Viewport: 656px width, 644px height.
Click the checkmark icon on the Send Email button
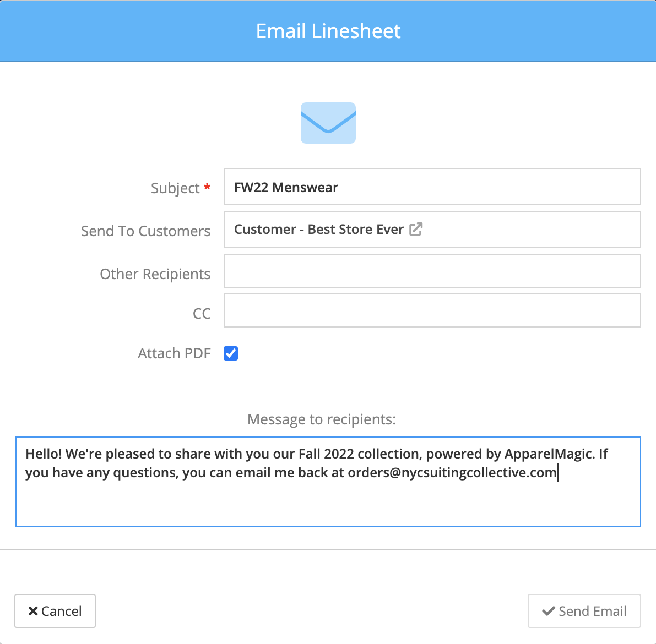[549, 611]
